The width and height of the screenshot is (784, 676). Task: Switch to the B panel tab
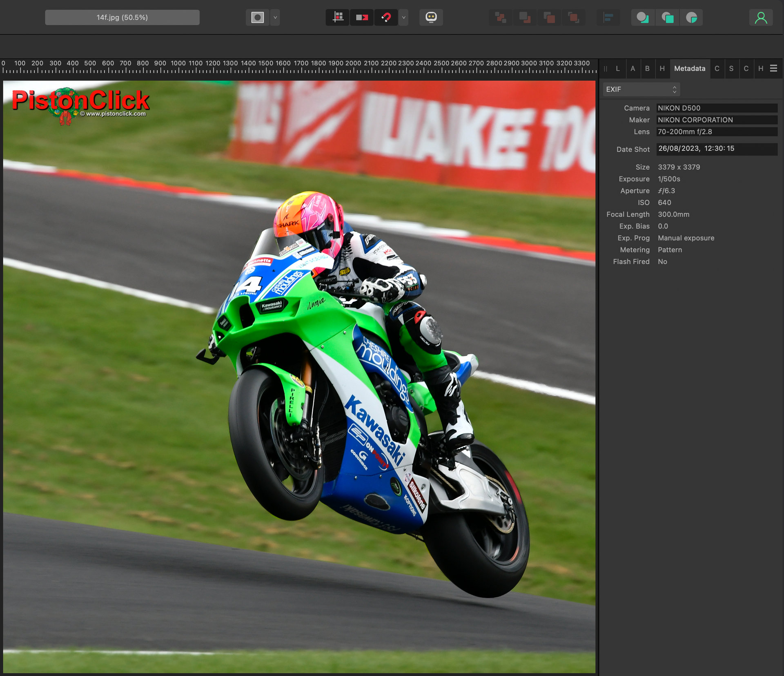coord(647,69)
